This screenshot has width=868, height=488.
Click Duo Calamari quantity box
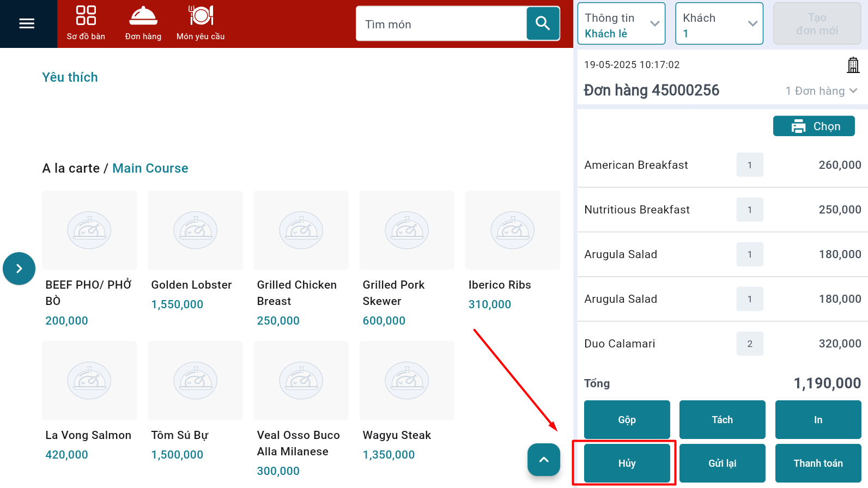[x=750, y=344]
